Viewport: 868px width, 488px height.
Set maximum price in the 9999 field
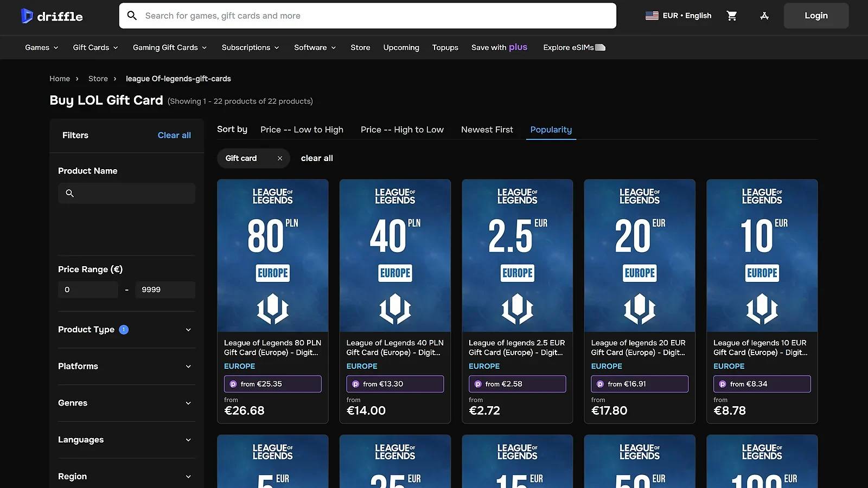point(165,290)
